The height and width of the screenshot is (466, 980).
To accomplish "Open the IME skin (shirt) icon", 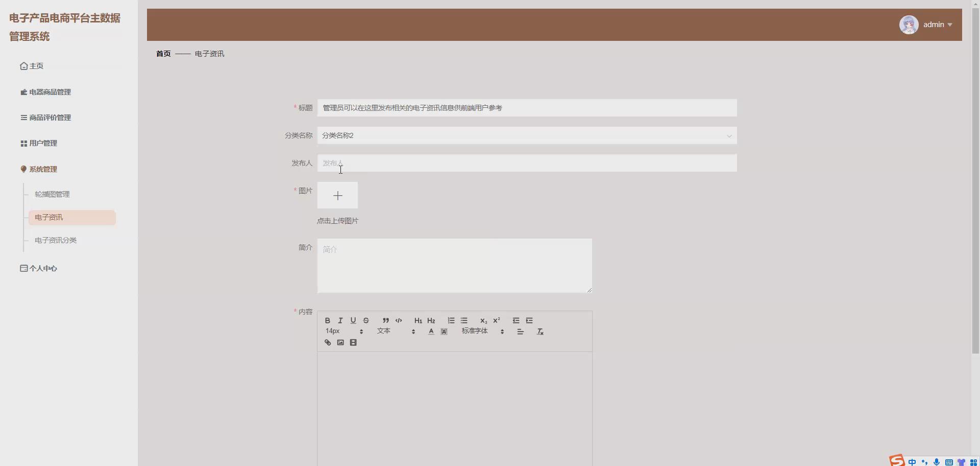I will pos(961,462).
